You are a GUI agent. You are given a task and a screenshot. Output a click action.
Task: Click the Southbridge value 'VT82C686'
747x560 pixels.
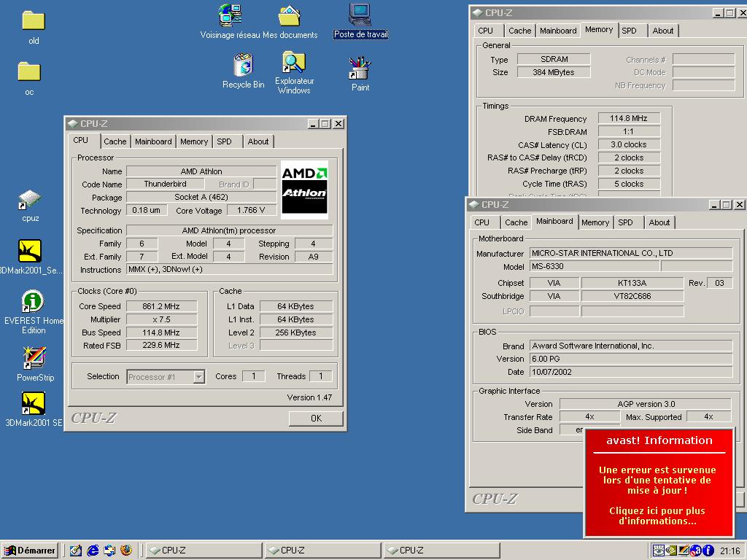pos(632,296)
